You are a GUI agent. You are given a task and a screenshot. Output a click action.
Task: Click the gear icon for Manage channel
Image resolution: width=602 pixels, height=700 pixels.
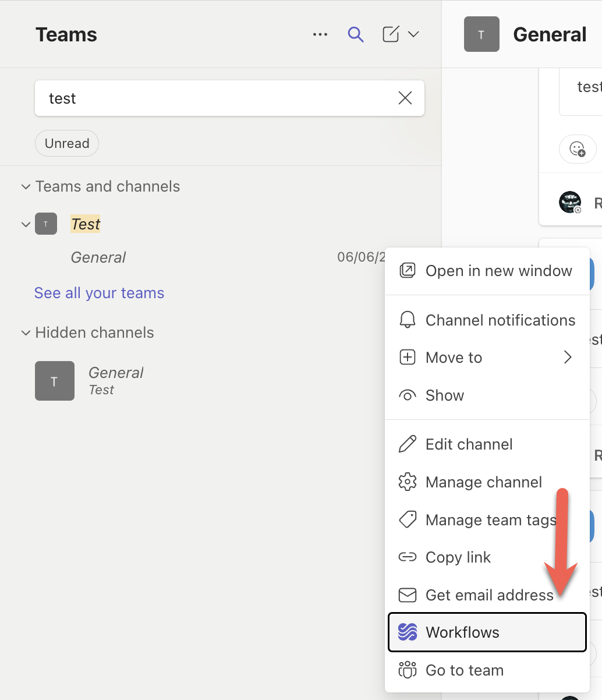408,482
